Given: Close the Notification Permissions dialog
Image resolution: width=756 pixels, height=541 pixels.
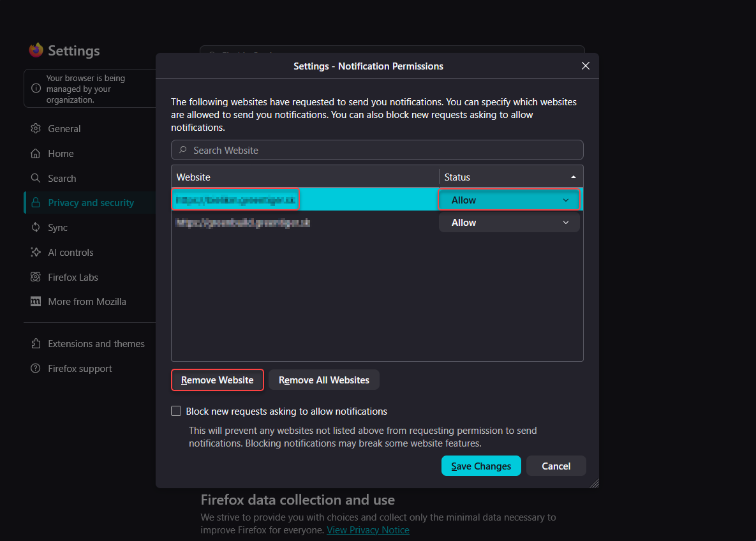Looking at the screenshot, I should (x=585, y=66).
